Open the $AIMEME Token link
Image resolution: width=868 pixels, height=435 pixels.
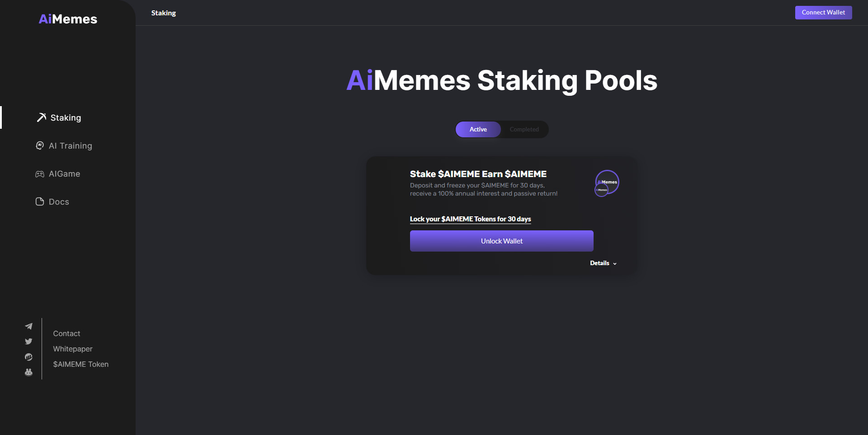80,364
